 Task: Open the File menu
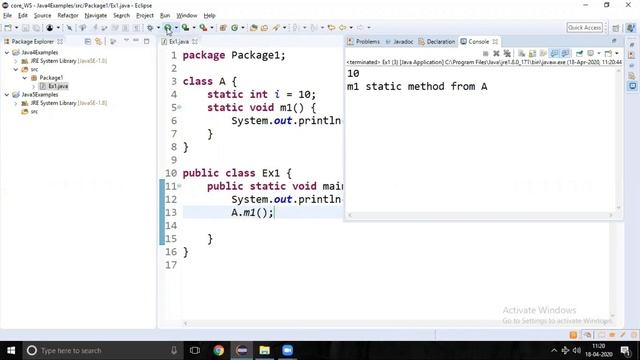[x=7, y=16]
